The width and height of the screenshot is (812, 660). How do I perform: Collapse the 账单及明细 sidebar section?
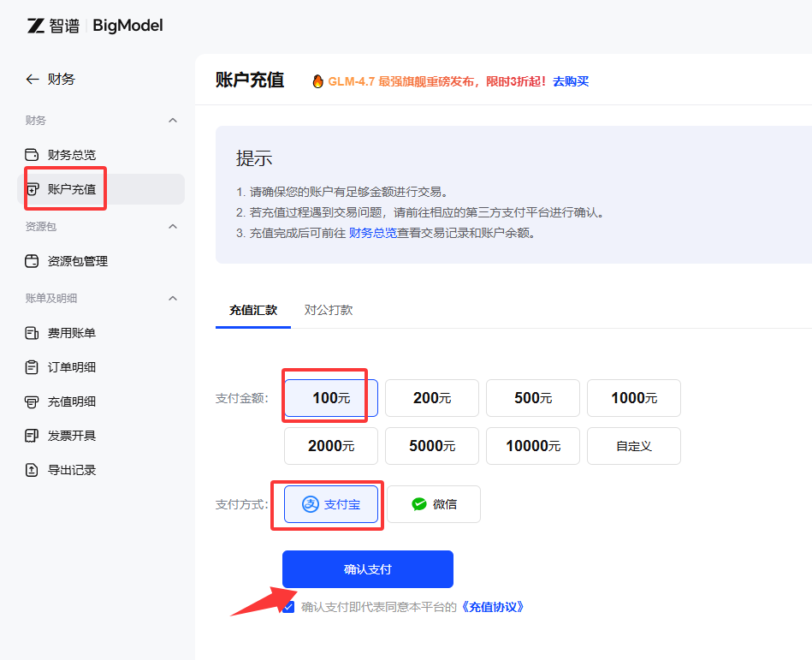tap(173, 298)
